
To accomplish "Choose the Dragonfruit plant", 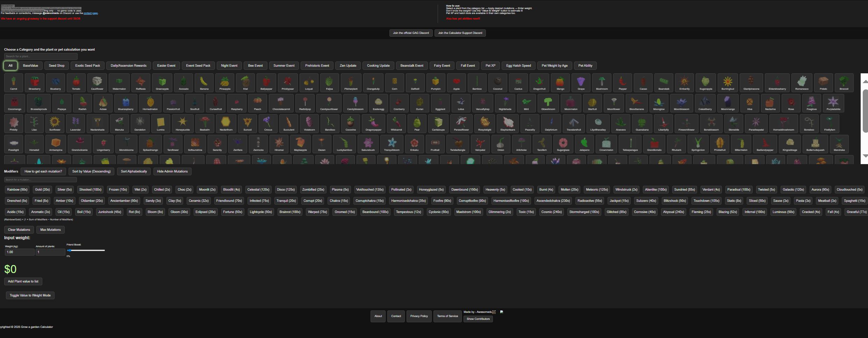I will (x=539, y=83).
